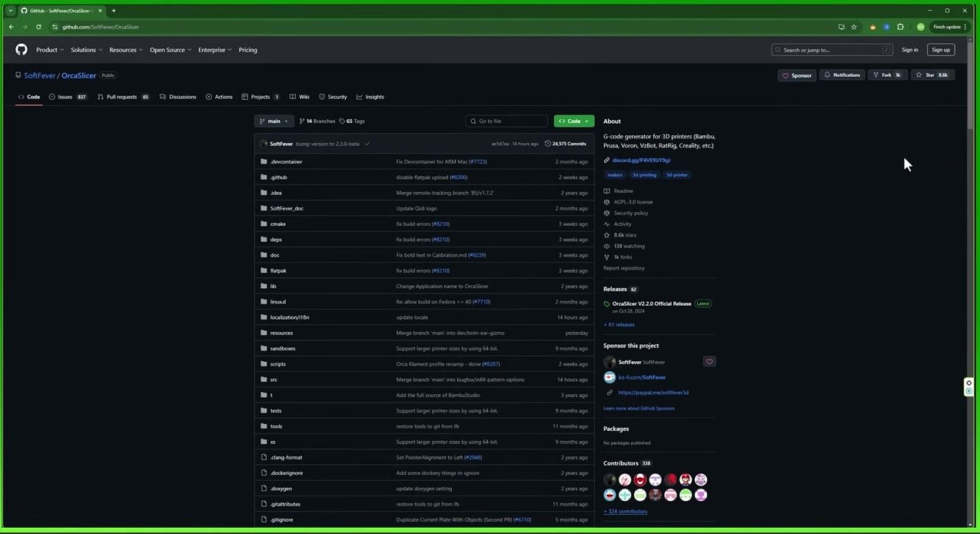Screen dimensions: 980x534
Task: Reload the page with the refresh icon
Action: [38, 27]
